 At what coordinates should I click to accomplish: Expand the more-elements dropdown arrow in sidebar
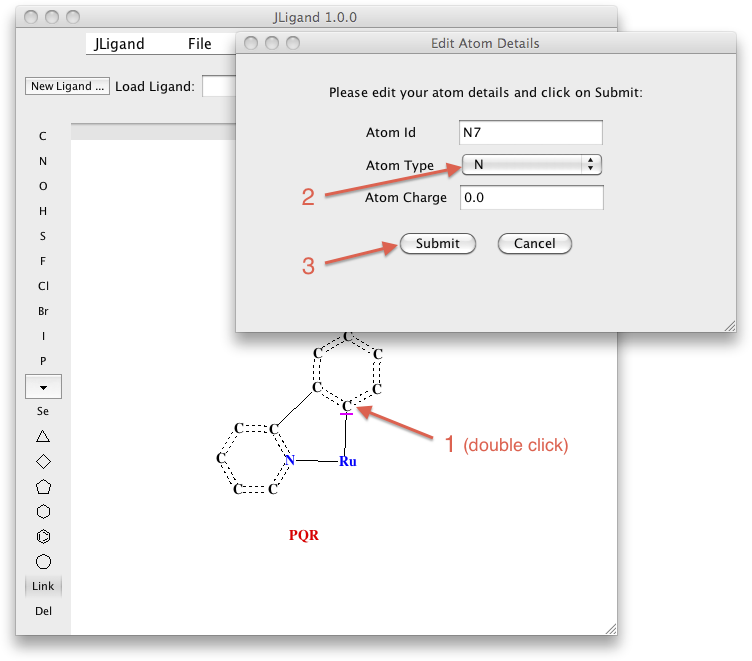tap(43, 386)
